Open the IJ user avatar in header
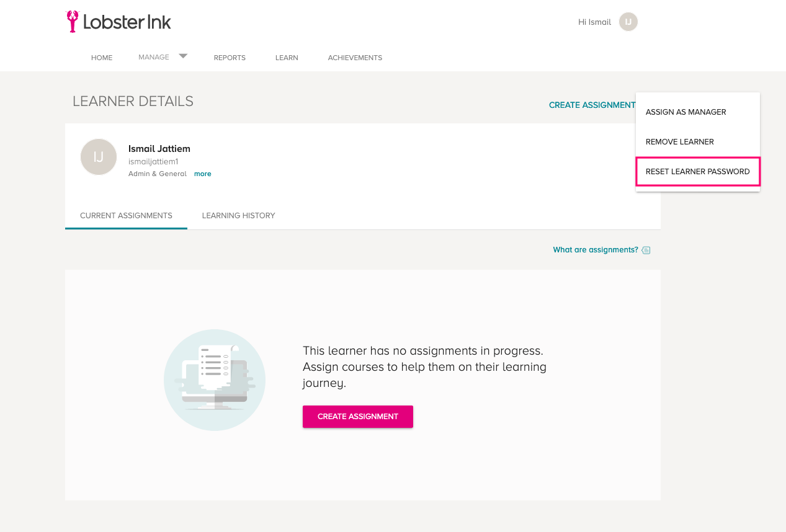This screenshot has height=532, width=786. [x=628, y=22]
